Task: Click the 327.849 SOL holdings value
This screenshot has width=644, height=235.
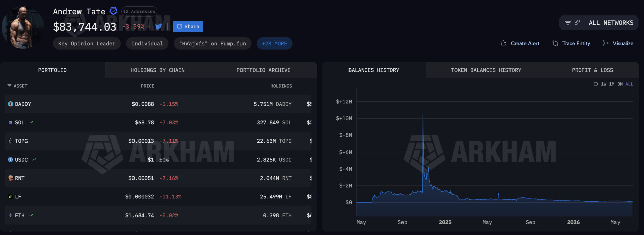Action: point(274,123)
